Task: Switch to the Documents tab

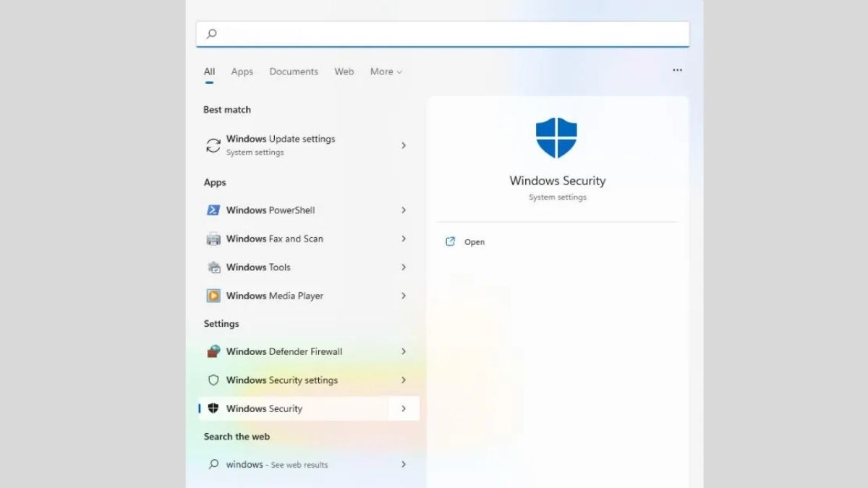Action: click(x=294, y=72)
